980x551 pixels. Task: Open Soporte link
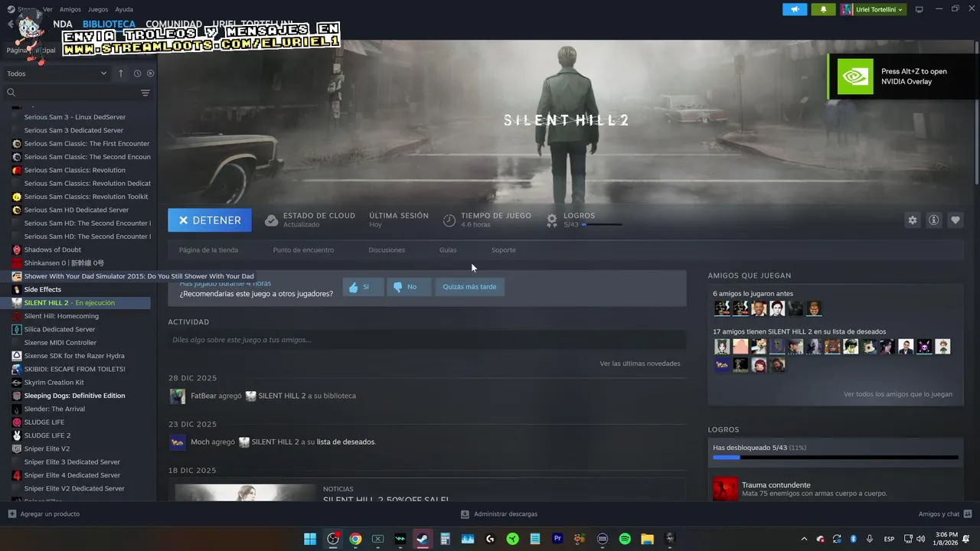[504, 250]
